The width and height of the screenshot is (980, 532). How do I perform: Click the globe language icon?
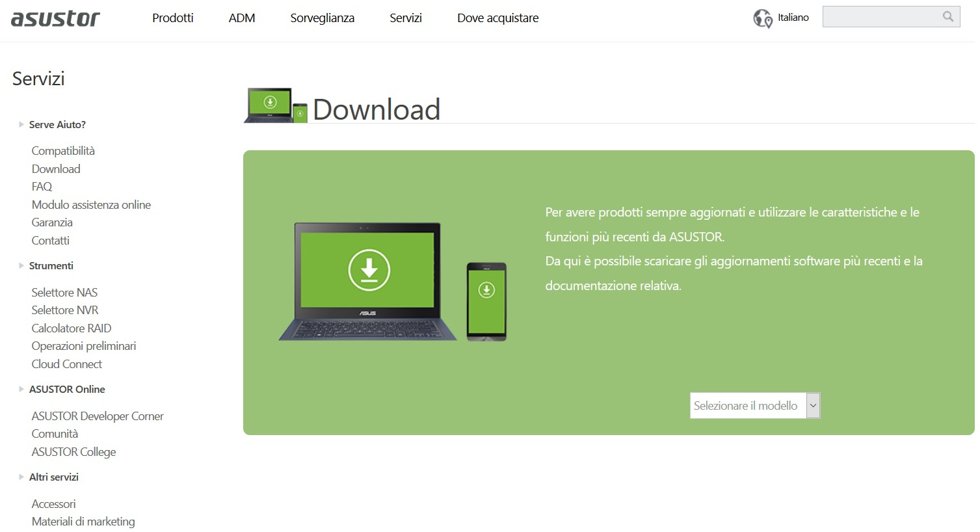coord(762,18)
